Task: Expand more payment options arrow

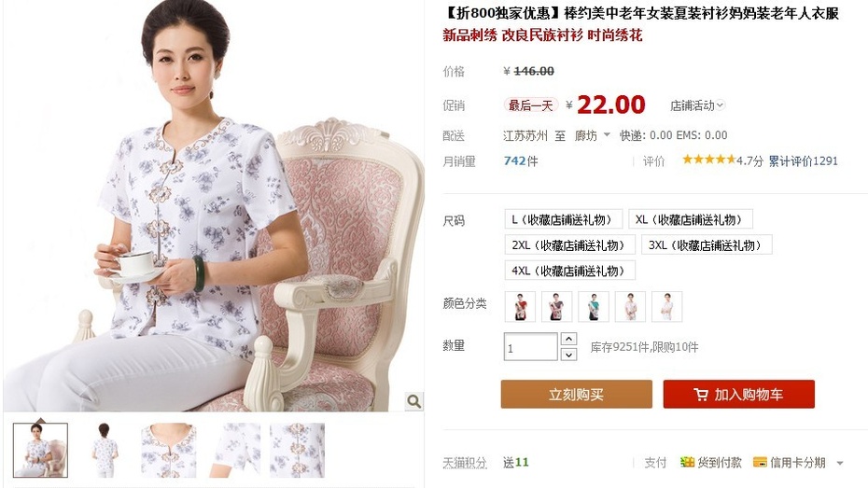Action: pyautogui.click(x=840, y=463)
